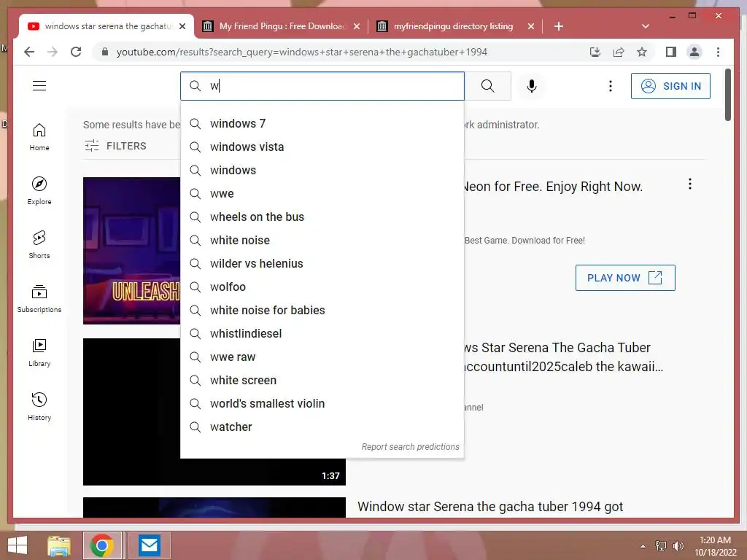
Task: Click the YouTube search magnifier button
Action: [x=487, y=86]
